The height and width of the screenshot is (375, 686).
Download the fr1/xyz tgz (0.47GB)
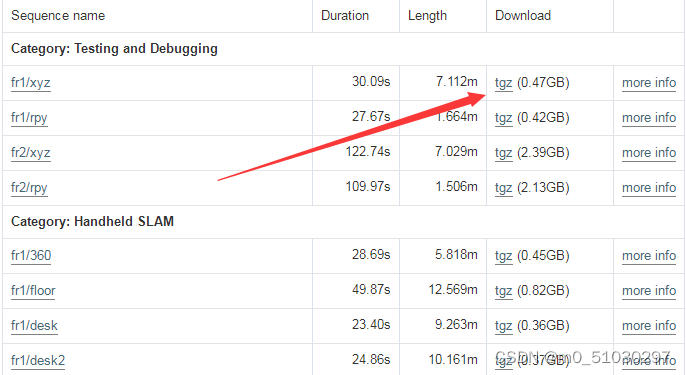point(504,83)
